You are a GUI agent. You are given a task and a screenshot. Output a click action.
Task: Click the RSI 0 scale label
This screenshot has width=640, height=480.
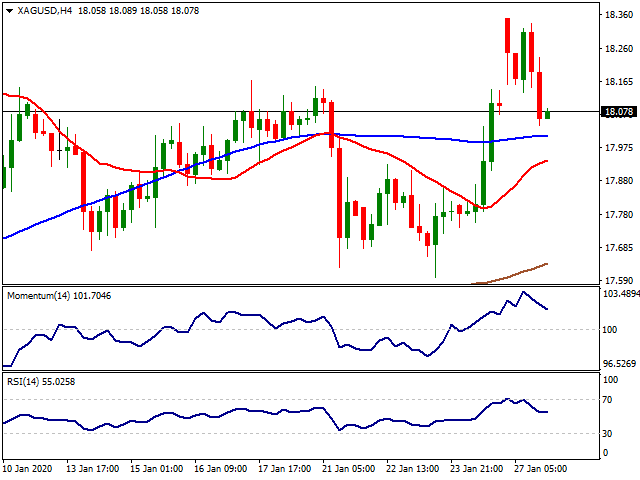[605, 453]
